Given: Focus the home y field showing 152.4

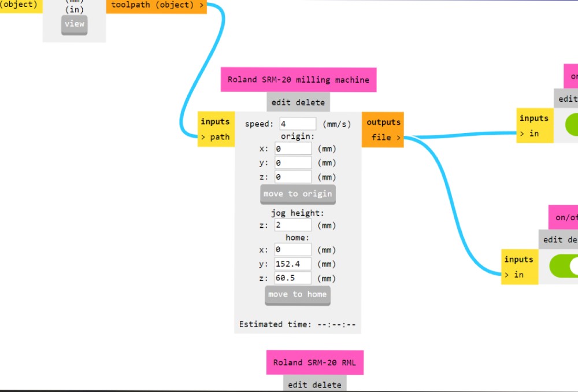Looking at the screenshot, I should [292, 264].
